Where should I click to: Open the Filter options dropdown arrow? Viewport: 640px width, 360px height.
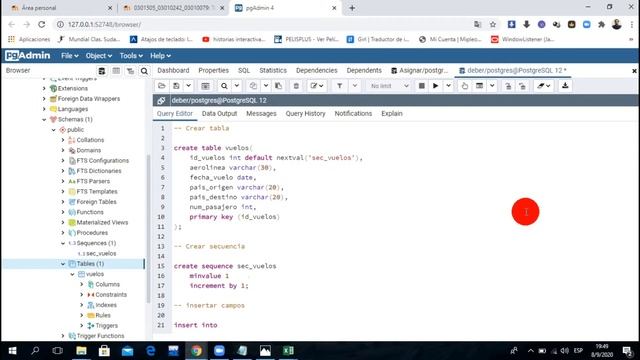355,86
